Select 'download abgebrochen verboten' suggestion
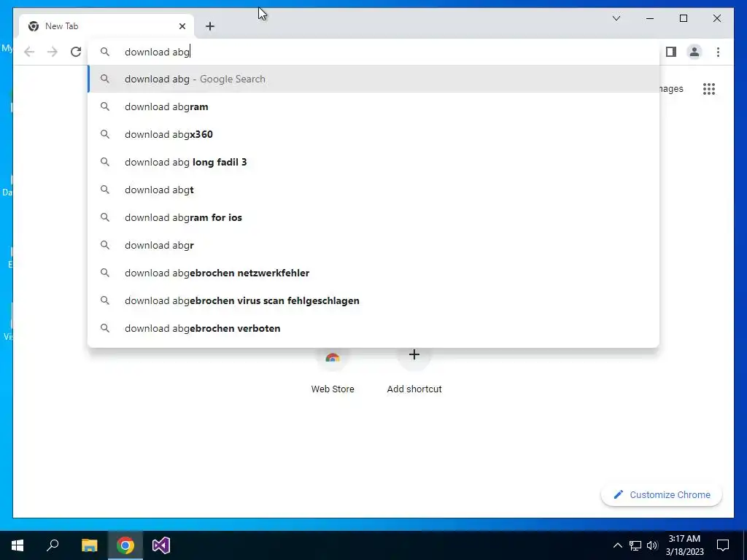 374,328
